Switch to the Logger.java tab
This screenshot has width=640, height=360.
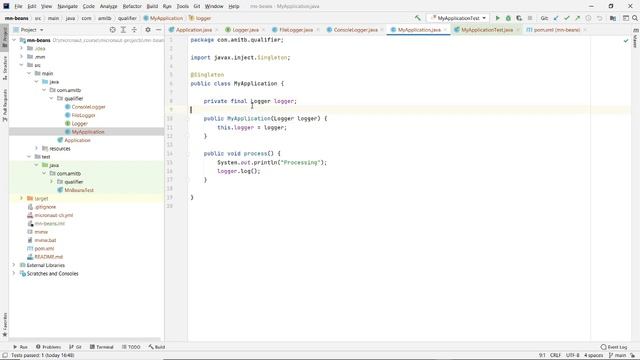(245, 30)
